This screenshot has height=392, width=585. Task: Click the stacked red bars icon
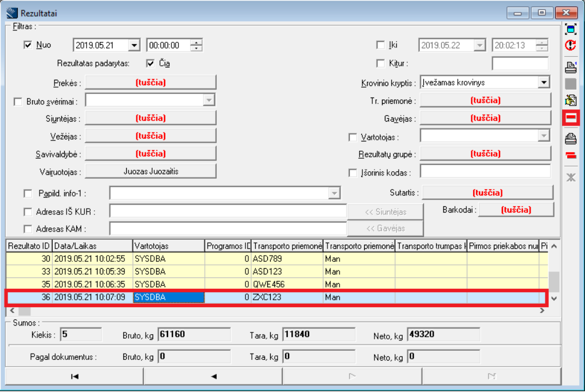pyautogui.click(x=571, y=155)
